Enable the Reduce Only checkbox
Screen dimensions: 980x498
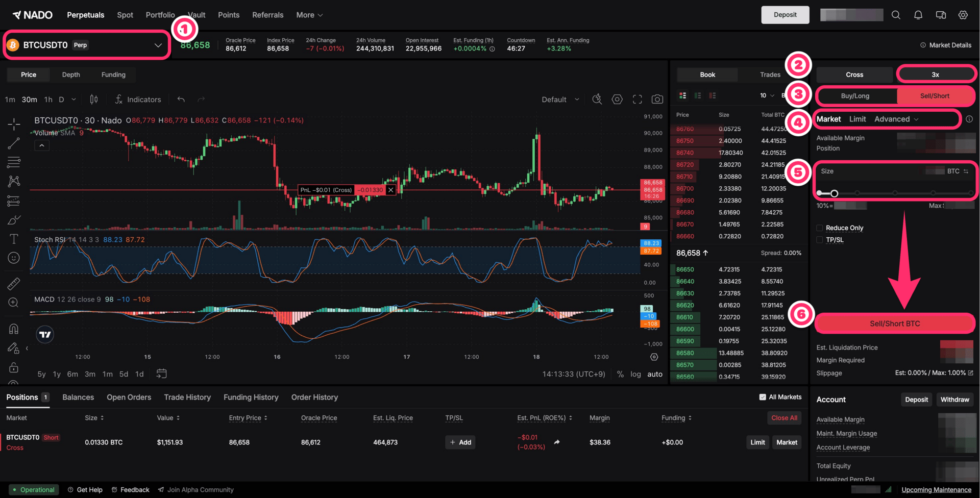[820, 228]
